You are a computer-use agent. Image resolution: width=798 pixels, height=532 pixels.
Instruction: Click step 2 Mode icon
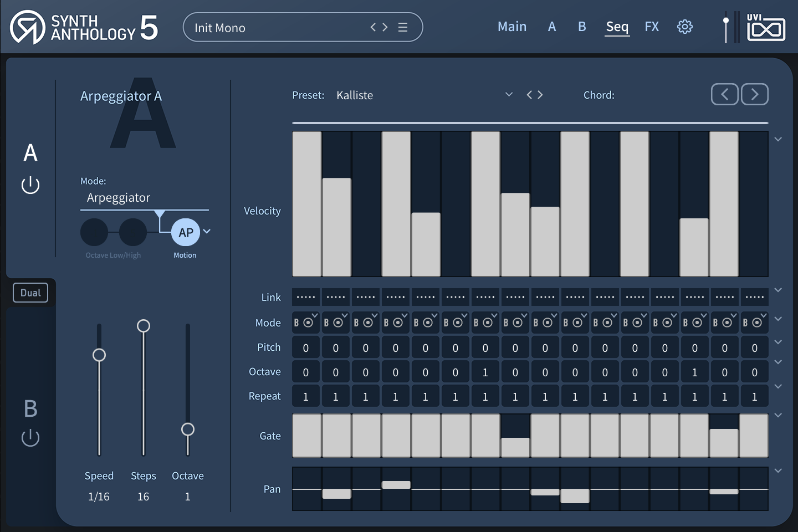pyautogui.click(x=336, y=323)
